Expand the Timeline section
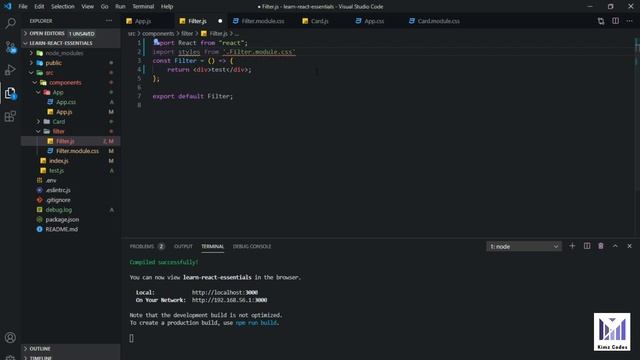The height and width of the screenshot is (360, 640). click(x=71, y=358)
